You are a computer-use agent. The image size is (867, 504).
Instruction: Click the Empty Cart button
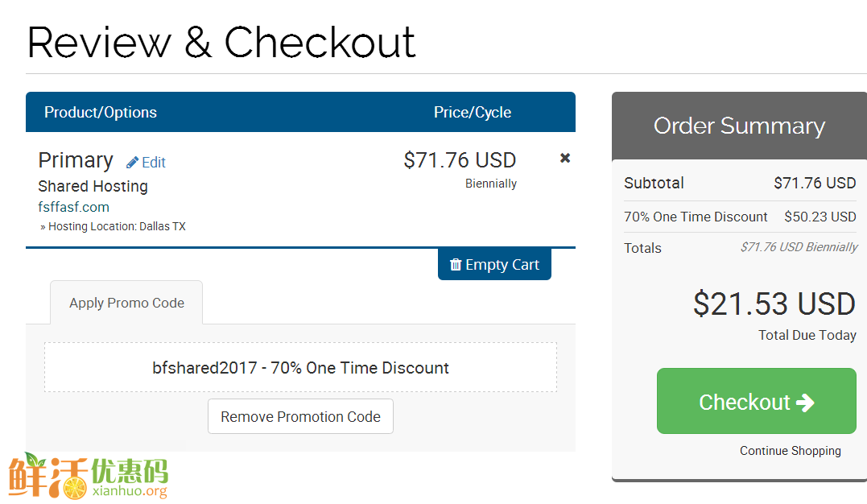point(494,264)
